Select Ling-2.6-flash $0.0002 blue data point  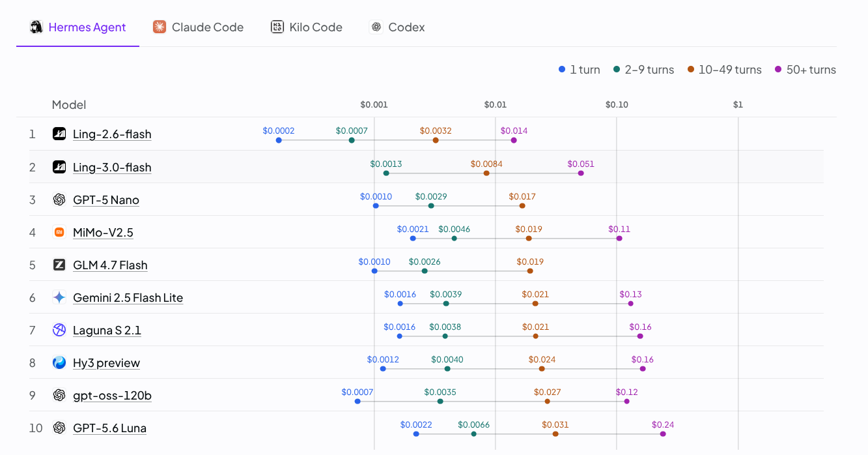pos(279,140)
